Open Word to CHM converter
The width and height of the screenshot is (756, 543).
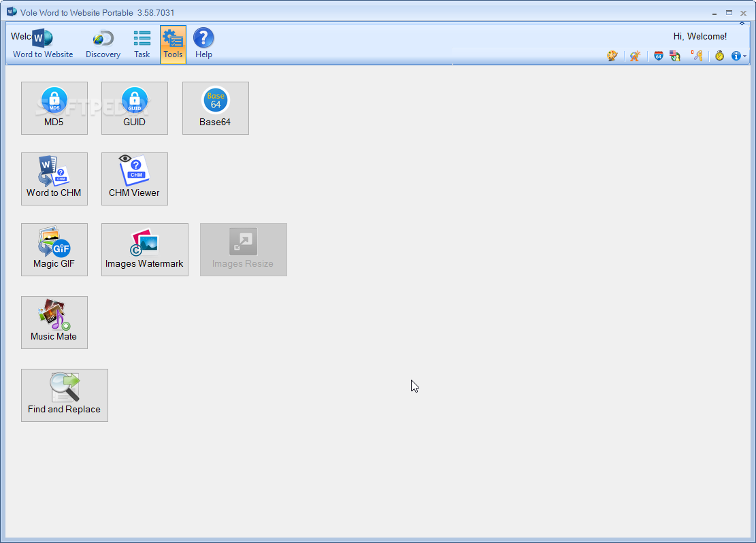[x=54, y=179]
